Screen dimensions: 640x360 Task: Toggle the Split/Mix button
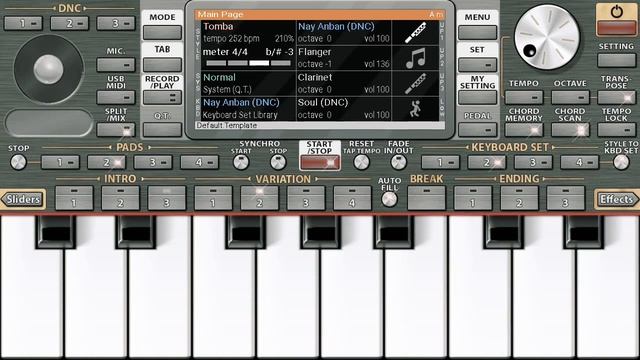coord(116,130)
